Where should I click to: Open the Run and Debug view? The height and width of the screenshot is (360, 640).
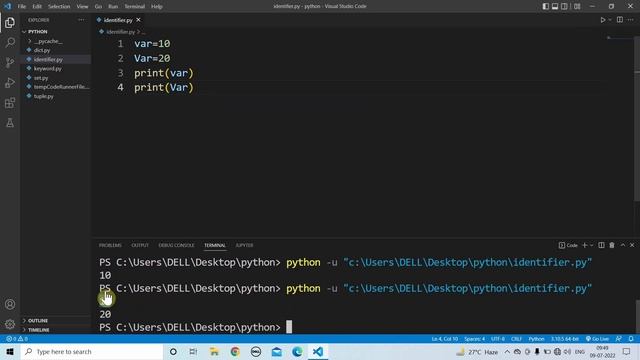(10, 82)
